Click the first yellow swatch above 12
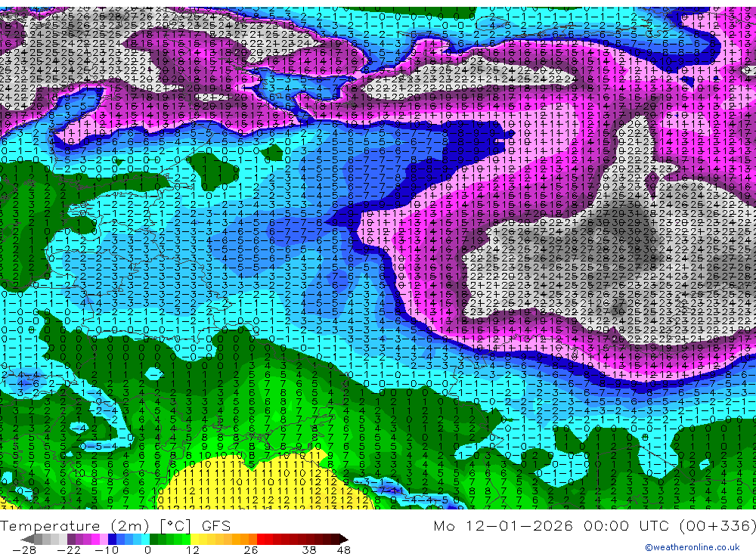The image size is (756, 554). pyautogui.click(x=195, y=539)
